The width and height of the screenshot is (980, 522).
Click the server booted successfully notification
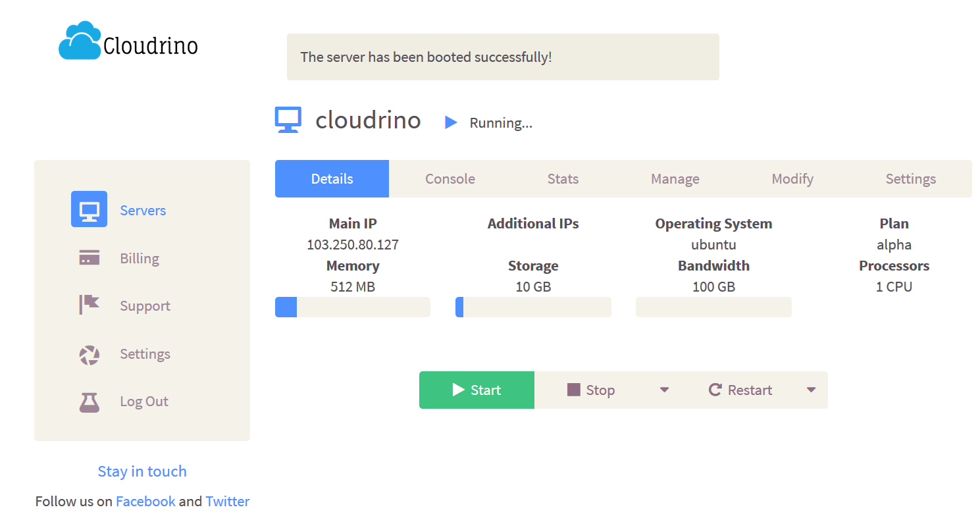tap(502, 57)
